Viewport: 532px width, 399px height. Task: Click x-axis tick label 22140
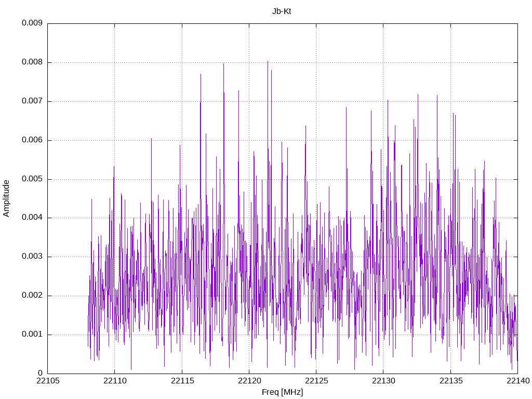518,381
